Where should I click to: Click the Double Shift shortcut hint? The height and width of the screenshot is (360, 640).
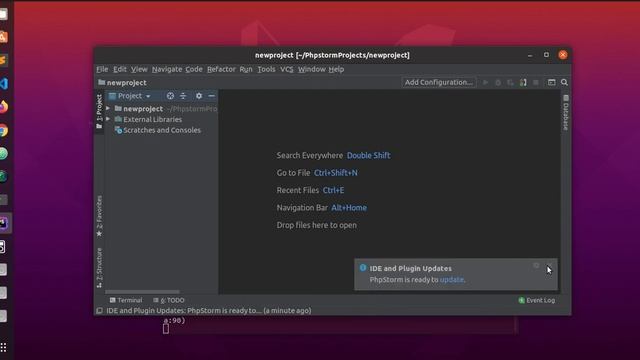[x=368, y=156]
